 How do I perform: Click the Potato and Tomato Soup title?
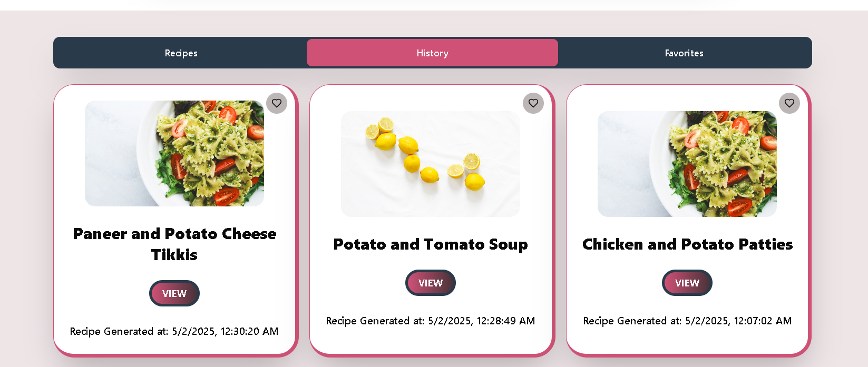tap(431, 244)
